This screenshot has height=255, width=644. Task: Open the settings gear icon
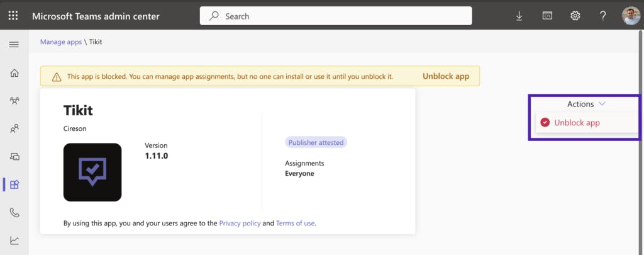point(575,16)
